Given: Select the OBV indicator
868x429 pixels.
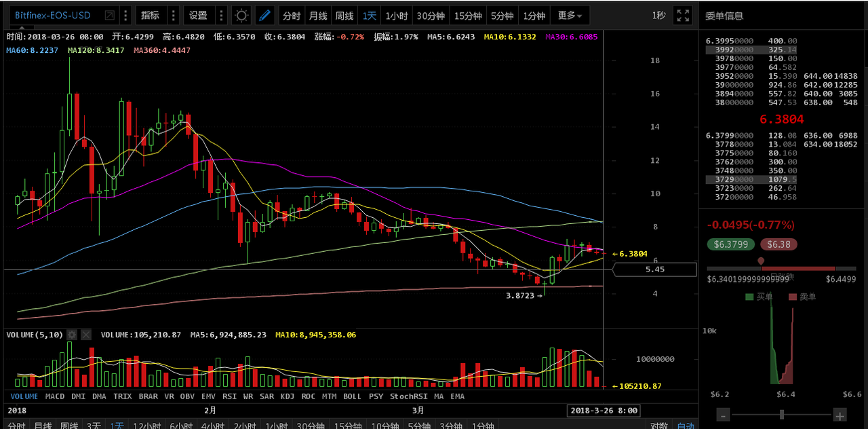Looking at the screenshot, I should pos(188,396).
